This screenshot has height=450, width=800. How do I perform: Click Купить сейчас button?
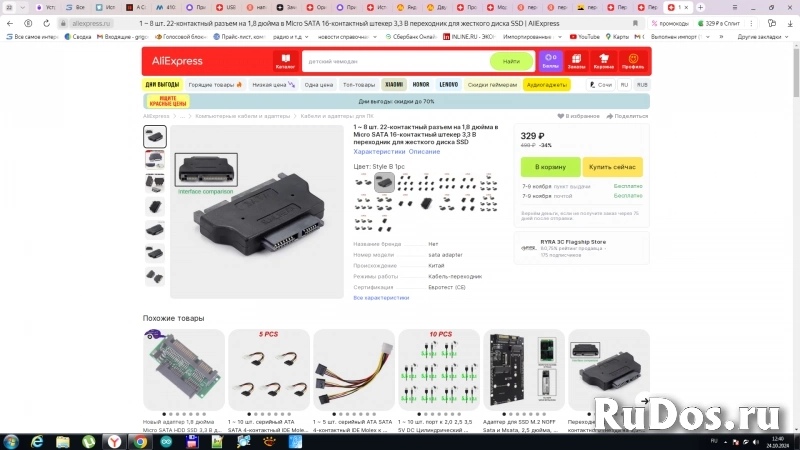612,167
